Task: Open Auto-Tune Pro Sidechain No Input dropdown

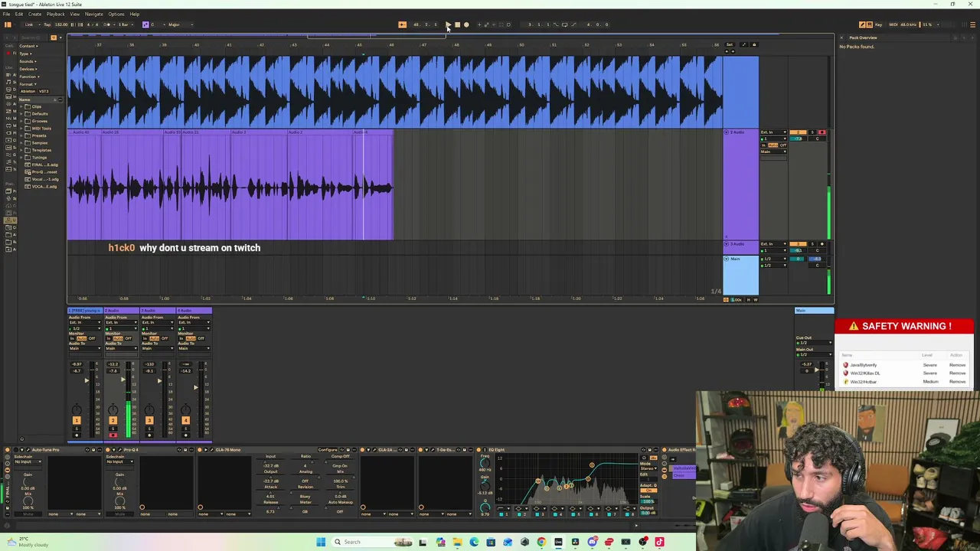Action: (28, 461)
